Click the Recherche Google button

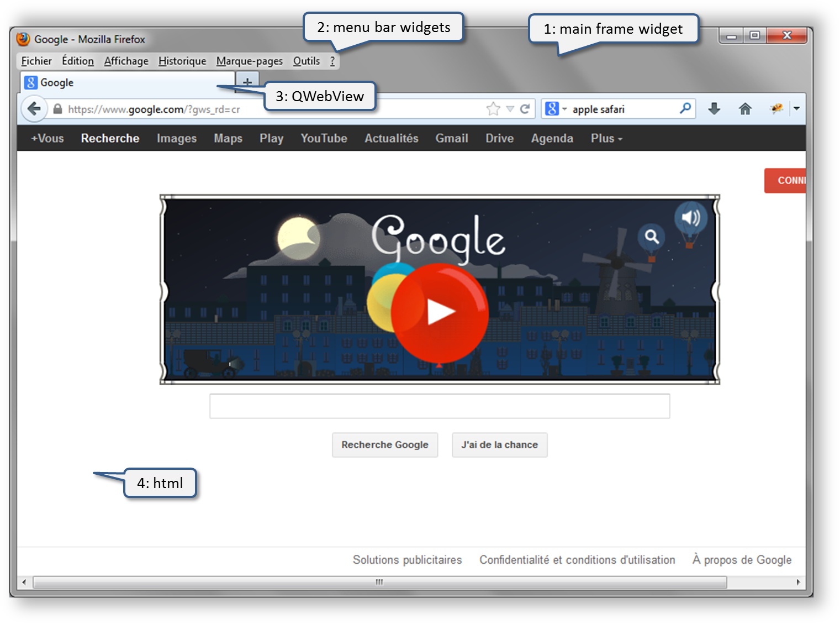pyautogui.click(x=385, y=445)
